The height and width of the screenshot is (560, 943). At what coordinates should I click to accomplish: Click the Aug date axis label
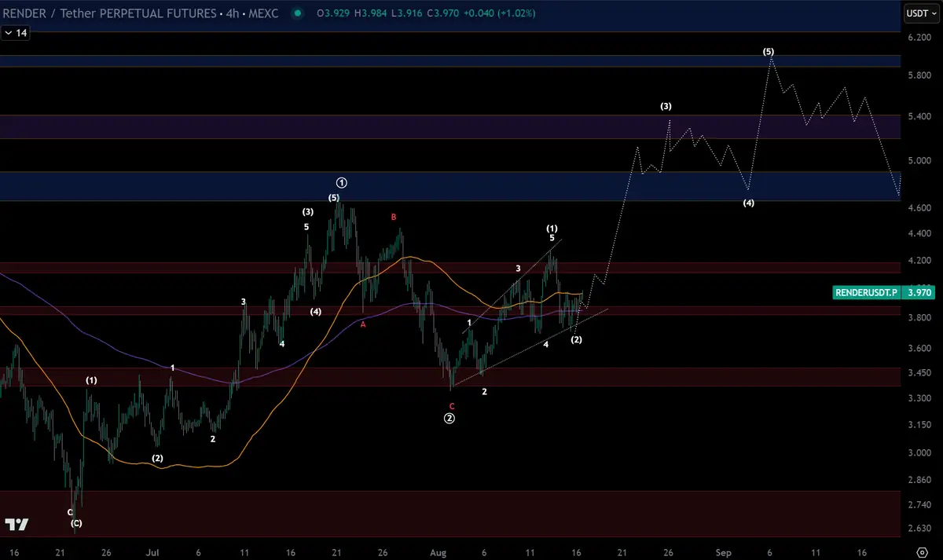438,552
